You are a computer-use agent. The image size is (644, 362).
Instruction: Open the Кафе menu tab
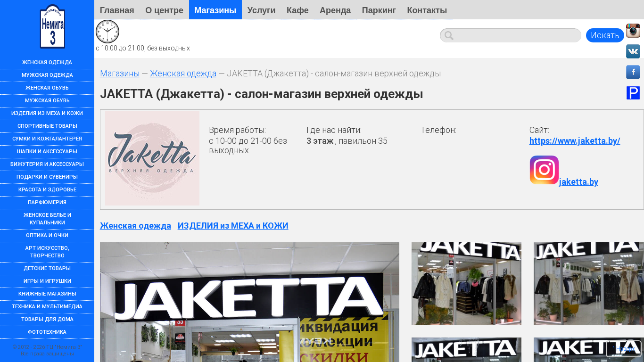tap(297, 10)
